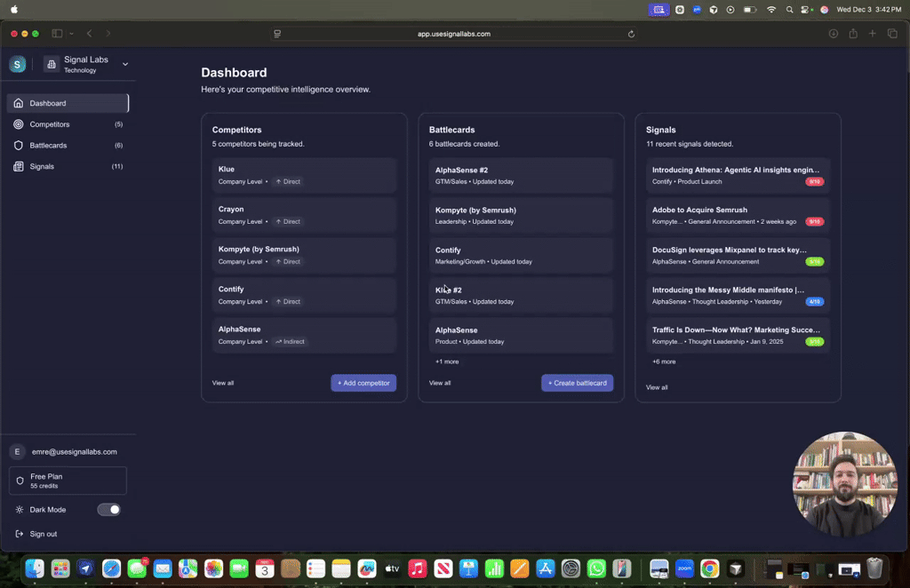Launch Chrome from the dock
This screenshot has height=588, width=910.
709,568
